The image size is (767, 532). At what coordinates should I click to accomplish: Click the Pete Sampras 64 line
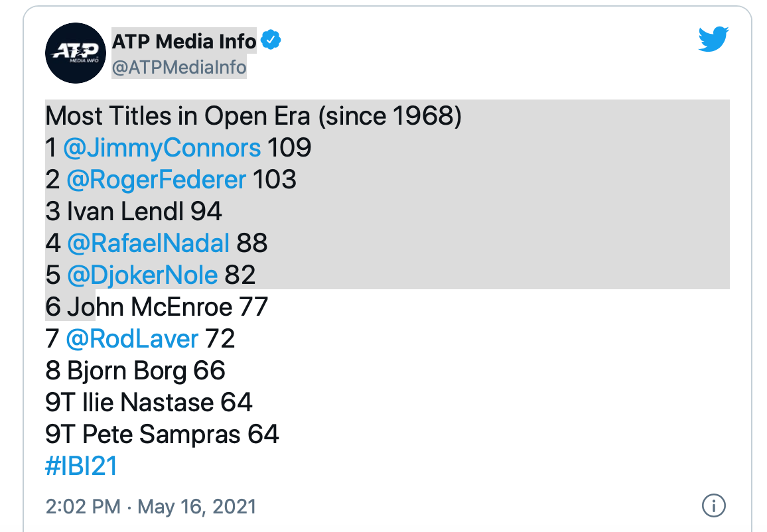(x=163, y=434)
